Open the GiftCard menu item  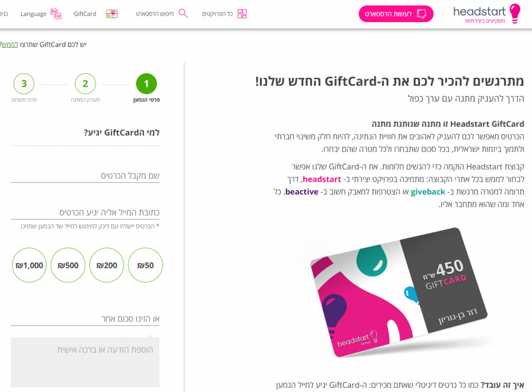(x=85, y=14)
